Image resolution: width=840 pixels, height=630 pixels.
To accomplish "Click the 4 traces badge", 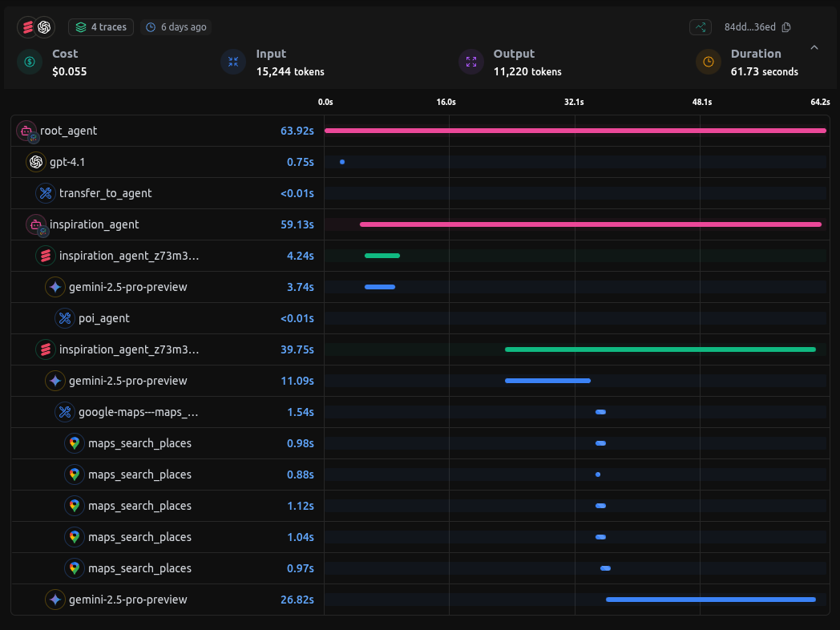I will pos(100,26).
